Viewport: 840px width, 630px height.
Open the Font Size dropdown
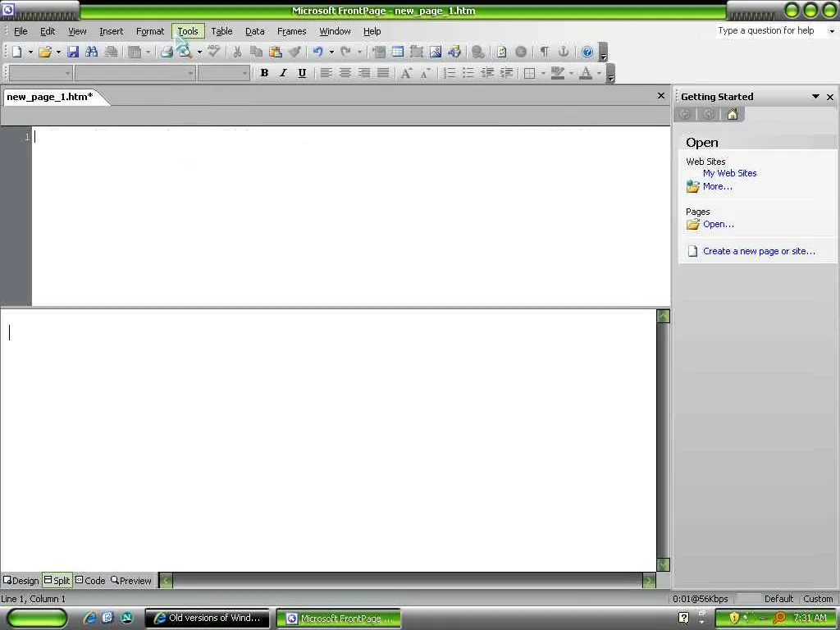tap(223, 73)
